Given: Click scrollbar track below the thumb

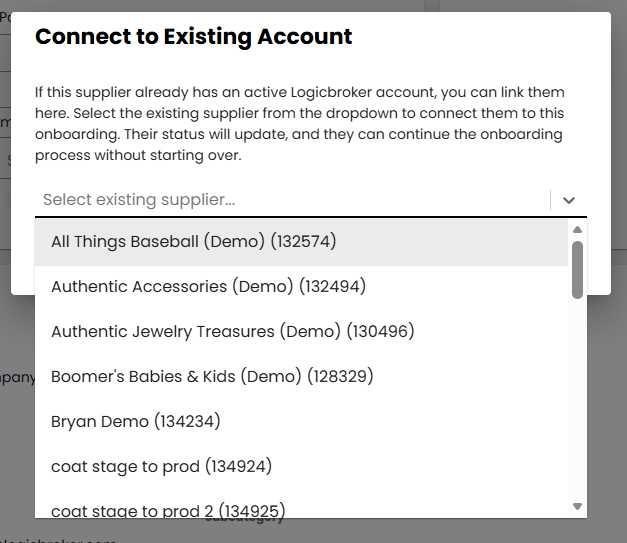Looking at the screenshot, I should tap(577, 400).
